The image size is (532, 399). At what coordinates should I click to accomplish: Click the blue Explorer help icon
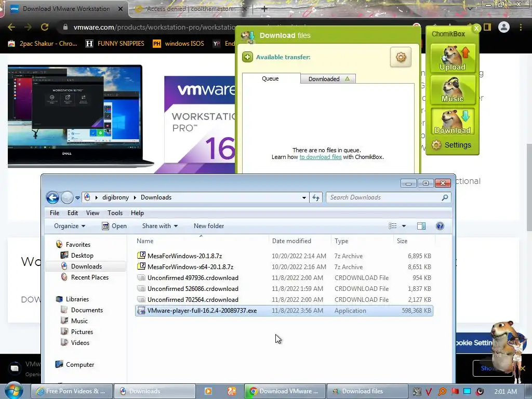coord(440,226)
